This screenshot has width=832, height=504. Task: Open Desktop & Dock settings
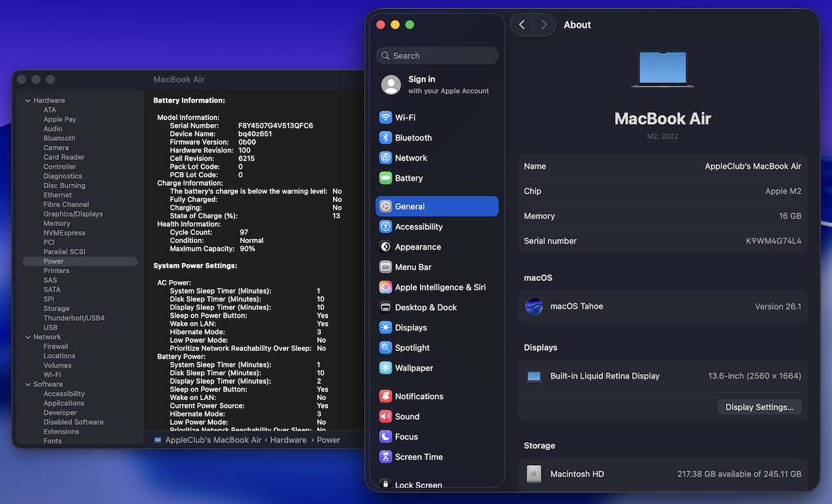425,307
